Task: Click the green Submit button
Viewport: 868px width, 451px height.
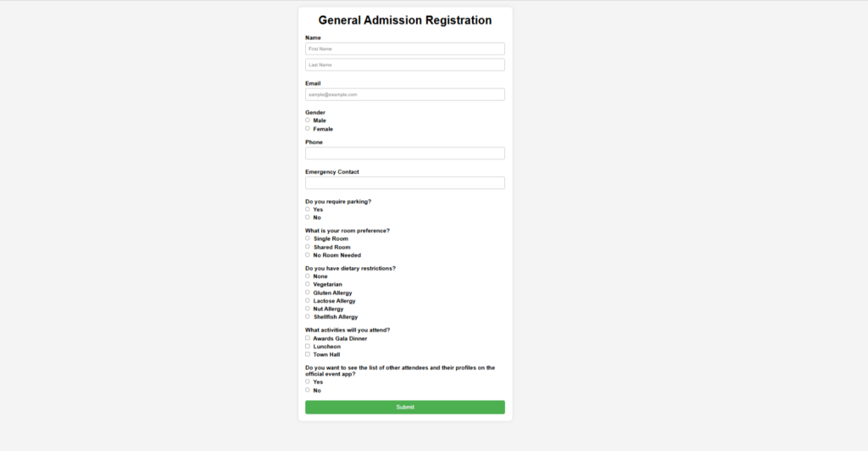Action: pyautogui.click(x=404, y=407)
